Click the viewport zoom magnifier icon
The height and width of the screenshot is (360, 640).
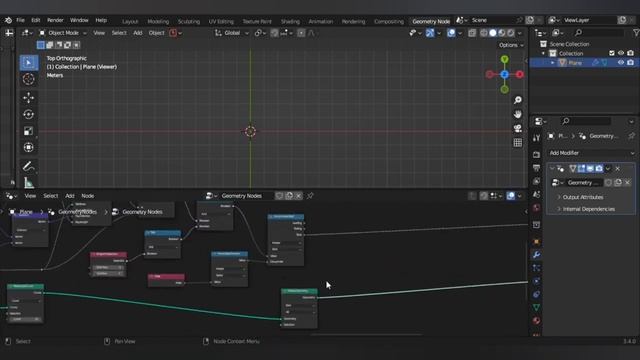tap(518, 100)
